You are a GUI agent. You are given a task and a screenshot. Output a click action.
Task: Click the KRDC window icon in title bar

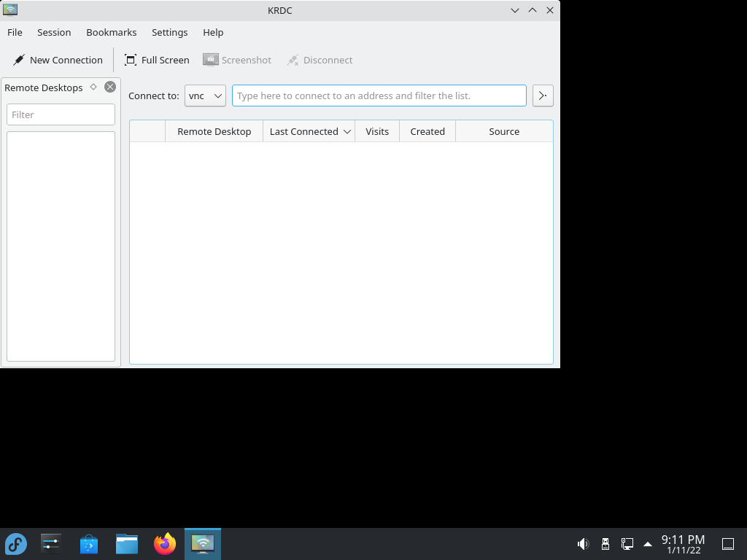[10, 10]
